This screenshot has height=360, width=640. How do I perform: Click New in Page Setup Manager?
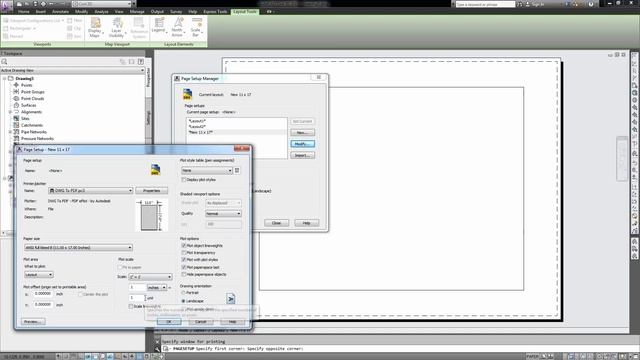[302, 133]
